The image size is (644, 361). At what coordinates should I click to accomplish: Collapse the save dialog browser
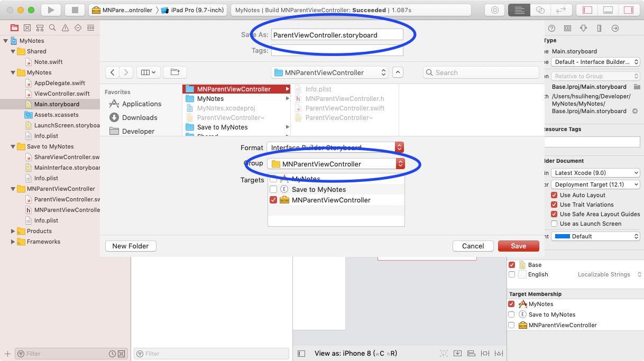399,72
